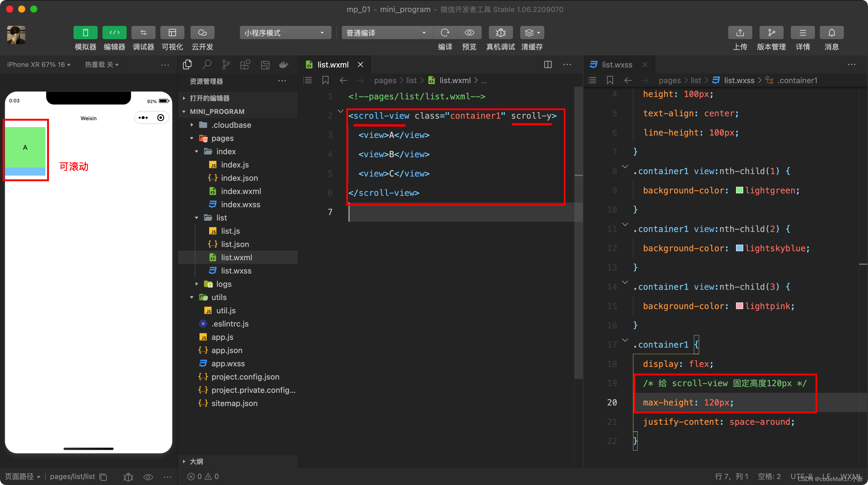Open the 页面路径 page path dropdown

pyautogui.click(x=22, y=476)
